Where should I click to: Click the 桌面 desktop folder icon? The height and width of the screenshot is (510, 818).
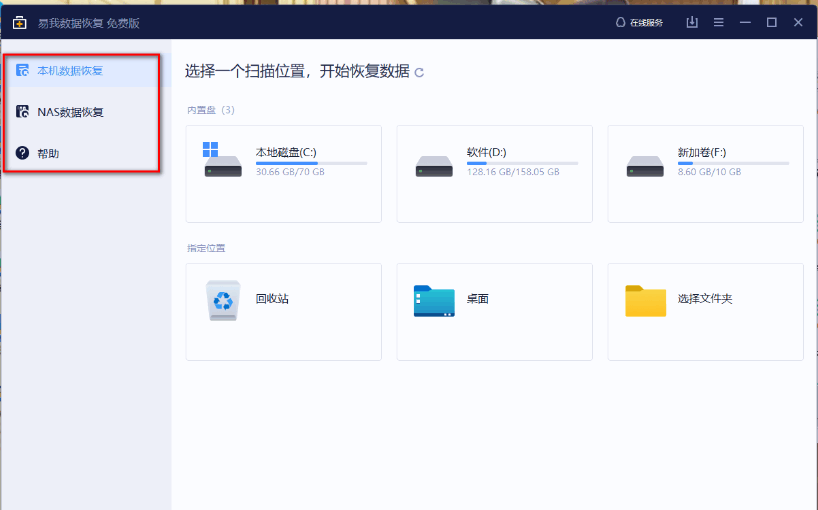(x=434, y=301)
